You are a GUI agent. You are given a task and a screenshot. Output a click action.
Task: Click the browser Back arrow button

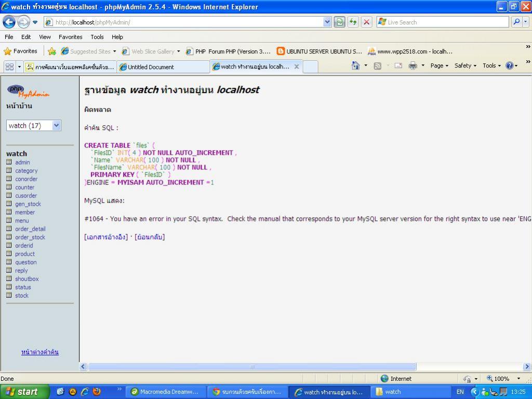pos(9,22)
